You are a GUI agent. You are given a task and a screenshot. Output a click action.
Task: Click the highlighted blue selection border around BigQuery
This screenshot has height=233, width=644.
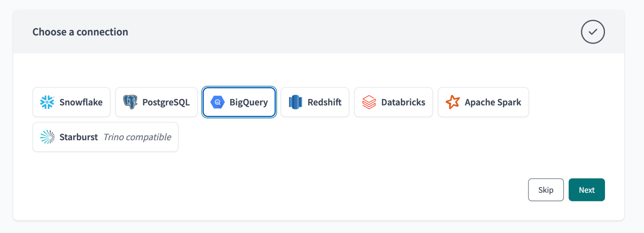pos(239,88)
